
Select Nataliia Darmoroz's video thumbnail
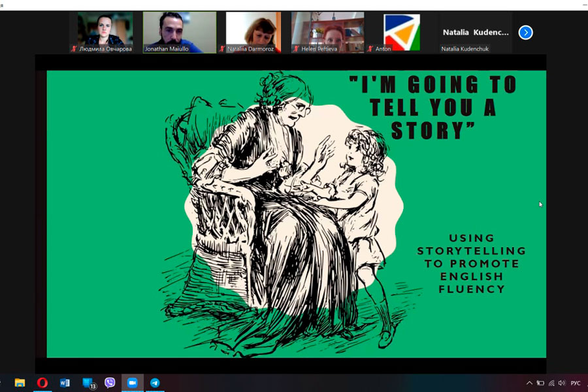coord(253,31)
